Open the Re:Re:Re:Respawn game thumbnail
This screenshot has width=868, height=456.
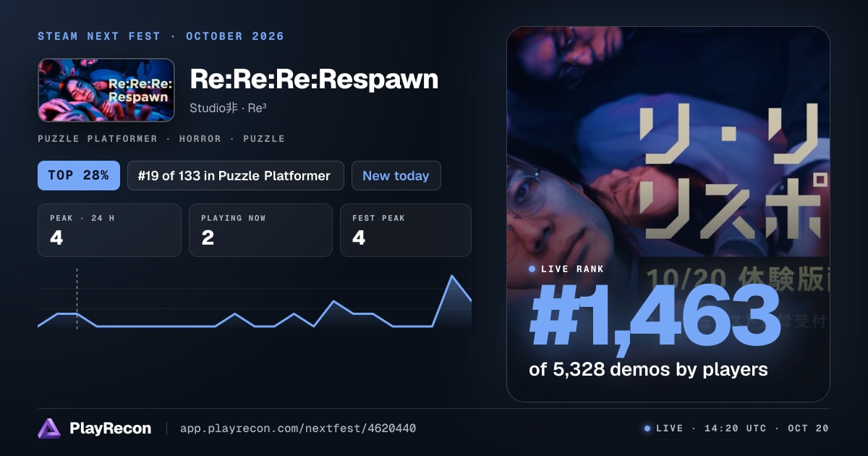106,90
